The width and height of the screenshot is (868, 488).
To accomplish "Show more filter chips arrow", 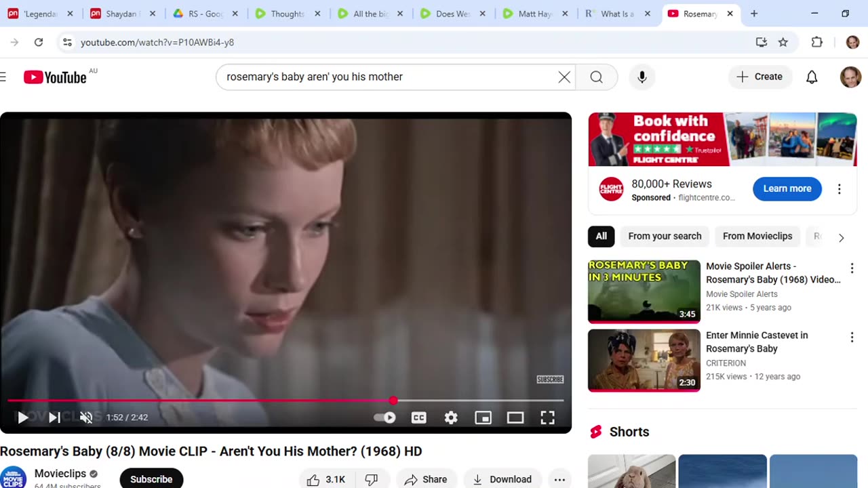I will click(x=841, y=237).
